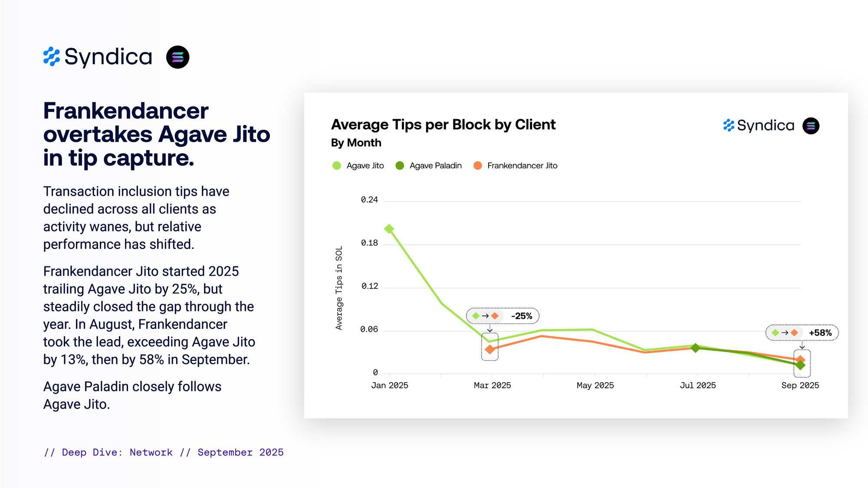The image size is (868, 488).
Task: Click the Mar 2025 x-axis label
Action: [x=492, y=385]
